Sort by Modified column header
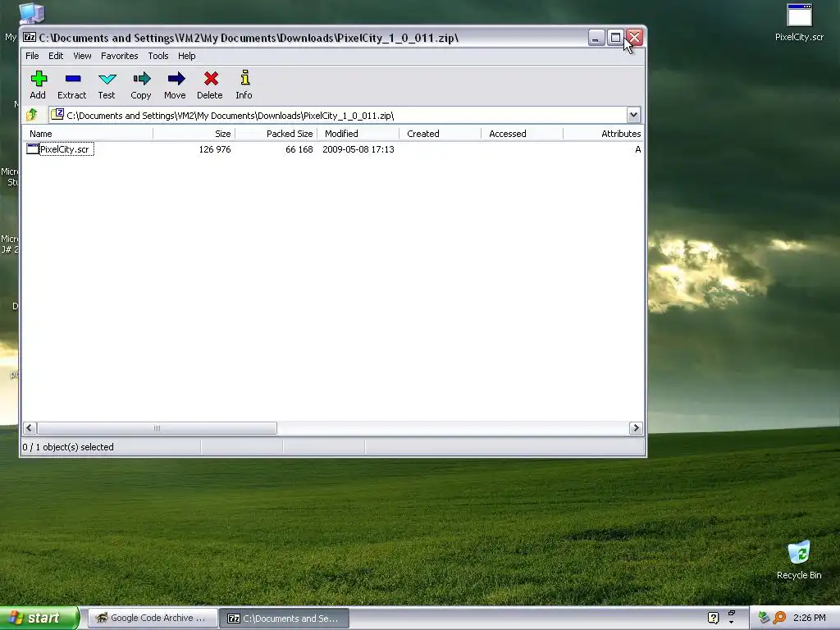The height and width of the screenshot is (630, 840). [358, 134]
